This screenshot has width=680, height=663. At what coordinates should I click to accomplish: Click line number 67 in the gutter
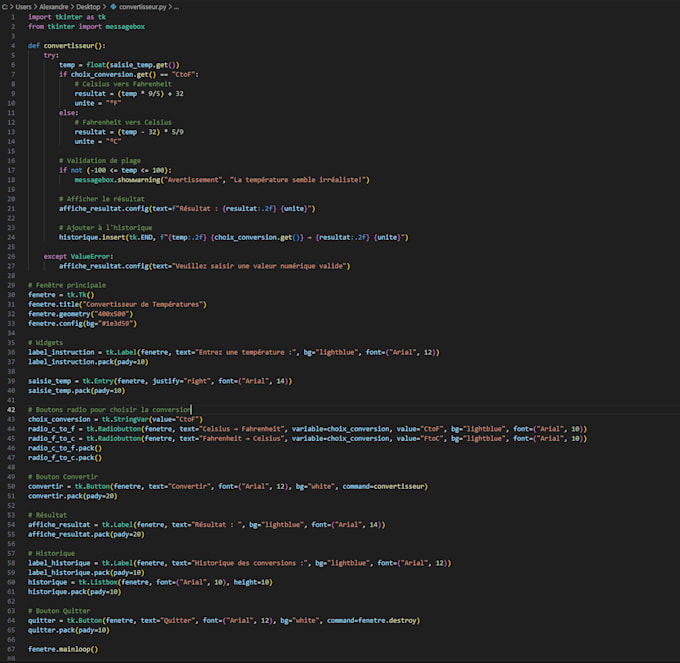click(11, 649)
